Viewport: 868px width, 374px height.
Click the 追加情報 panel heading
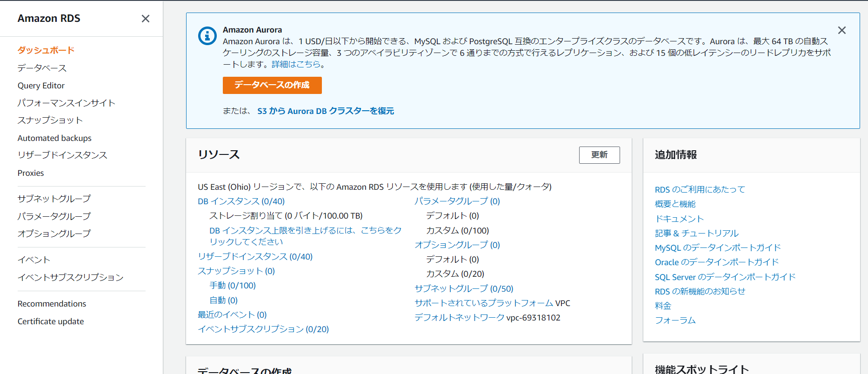tap(675, 155)
